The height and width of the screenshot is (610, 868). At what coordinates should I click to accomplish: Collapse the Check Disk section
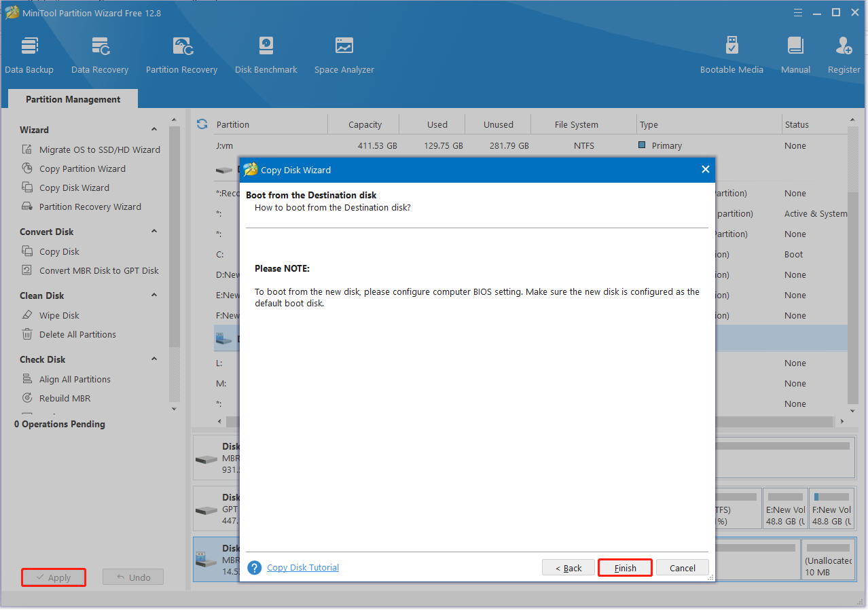pyautogui.click(x=153, y=359)
